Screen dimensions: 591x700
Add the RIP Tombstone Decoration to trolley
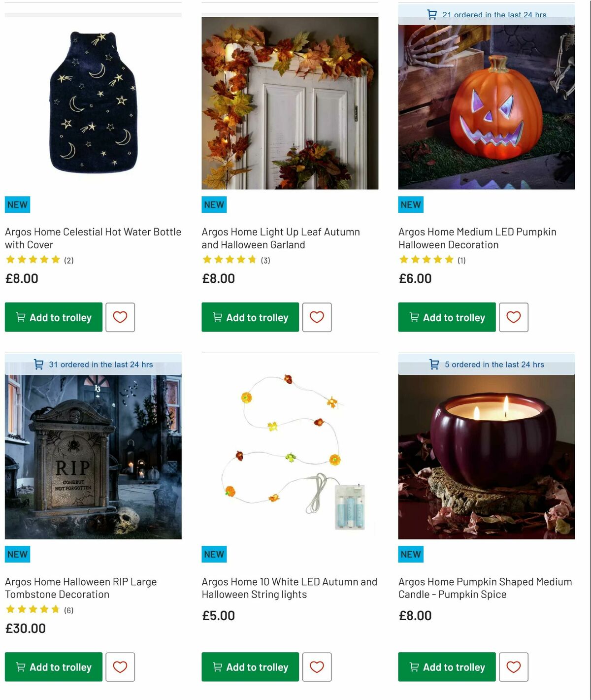[x=53, y=667]
